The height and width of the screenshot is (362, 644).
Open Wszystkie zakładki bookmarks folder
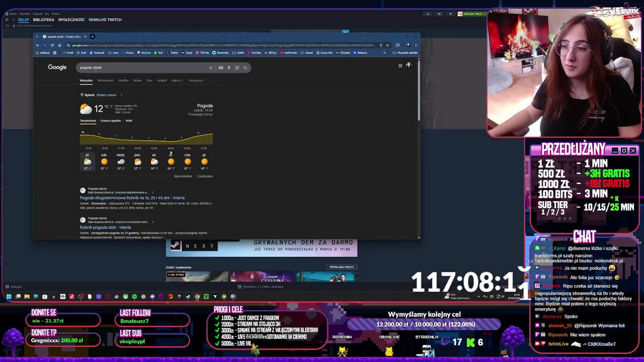[406, 53]
